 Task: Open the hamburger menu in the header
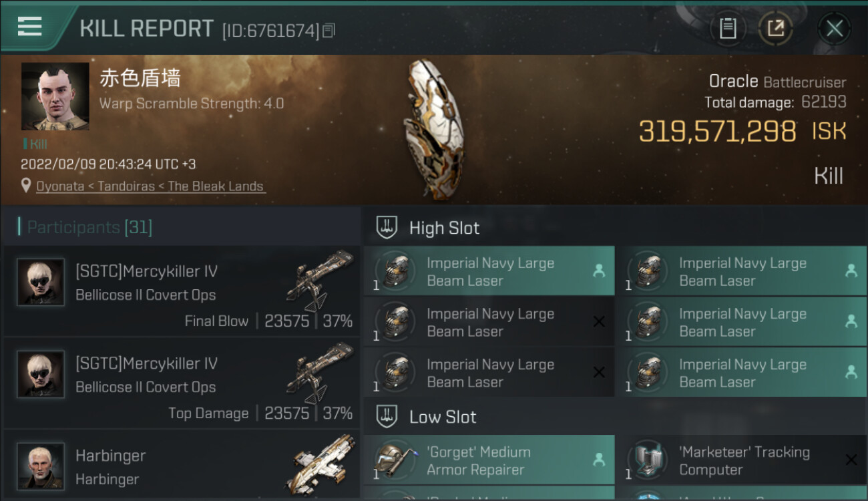click(30, 27)
